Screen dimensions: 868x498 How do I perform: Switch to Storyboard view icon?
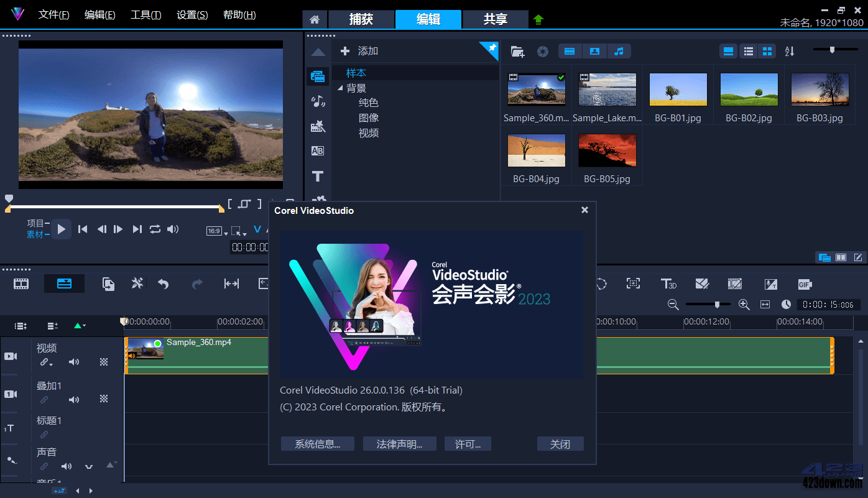point(21,284)
